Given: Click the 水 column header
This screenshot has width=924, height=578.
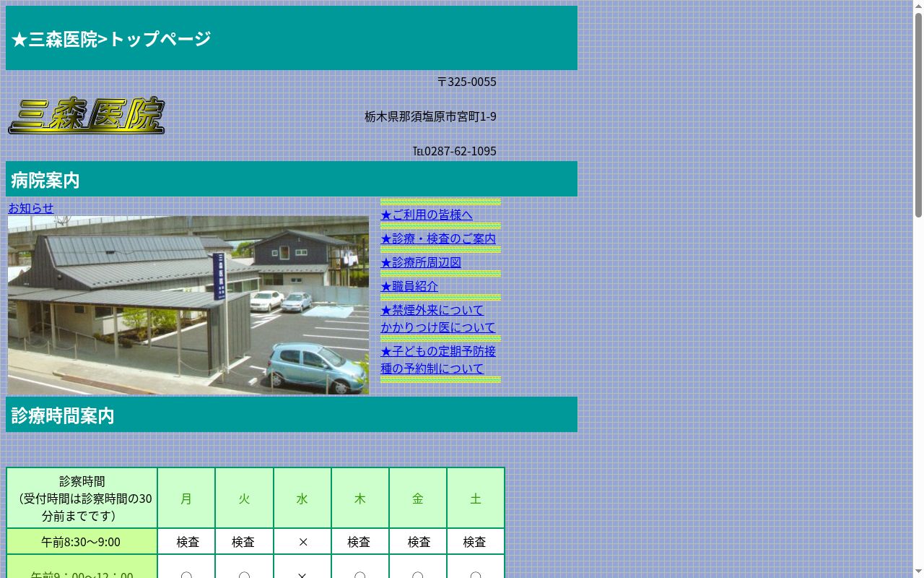Looking at the screenshot, I should tap(302, 498).
